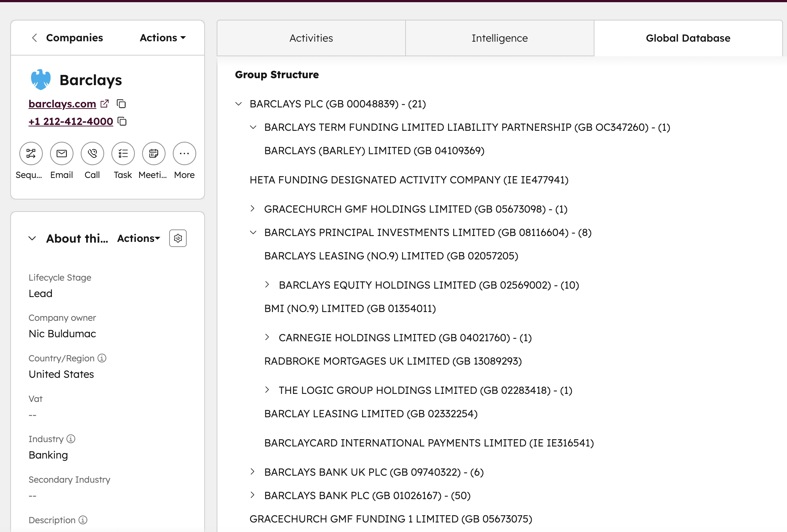Expand GRACECHURCH GMF HOLDINGS LIMITED node
This screenshot has width=787, height=532.
[252, 209]
